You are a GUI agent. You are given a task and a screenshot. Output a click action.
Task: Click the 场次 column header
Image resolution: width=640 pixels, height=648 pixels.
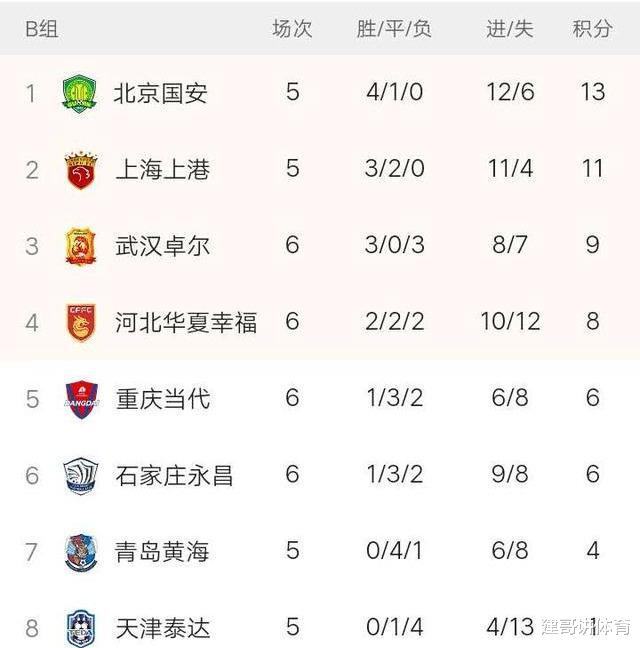point(292,29)
